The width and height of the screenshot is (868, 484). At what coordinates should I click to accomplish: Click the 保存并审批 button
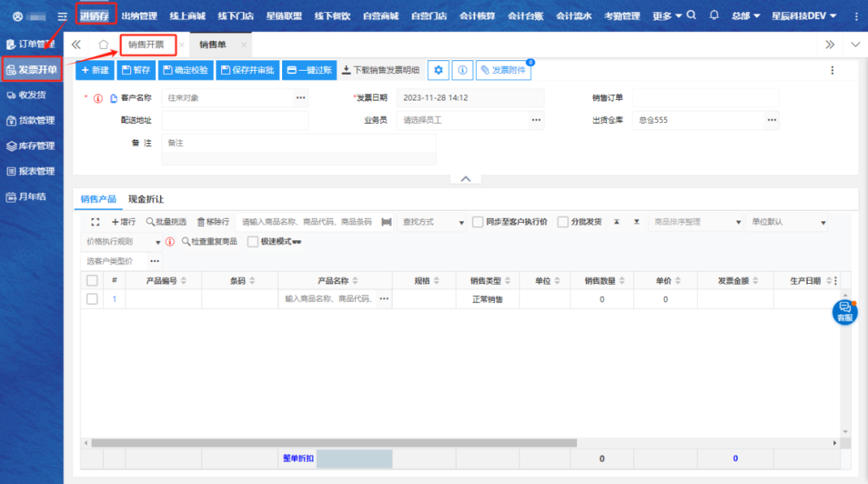[x=248, y=70]
